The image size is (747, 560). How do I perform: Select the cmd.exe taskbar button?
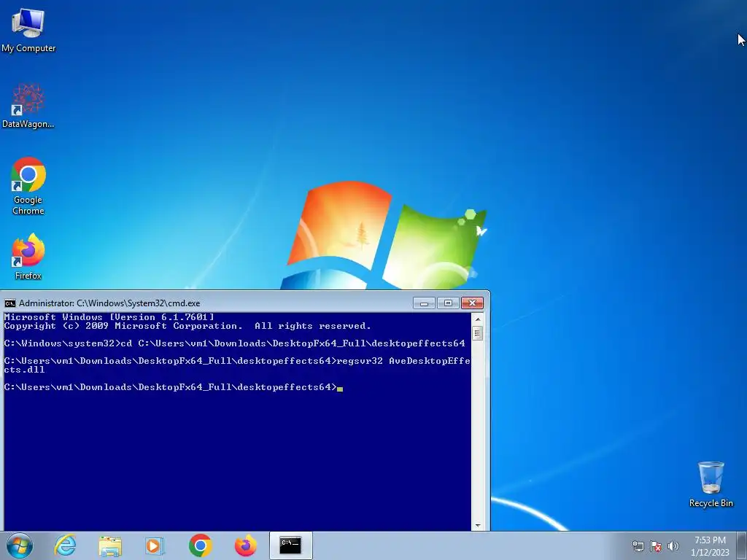point(290,545)
